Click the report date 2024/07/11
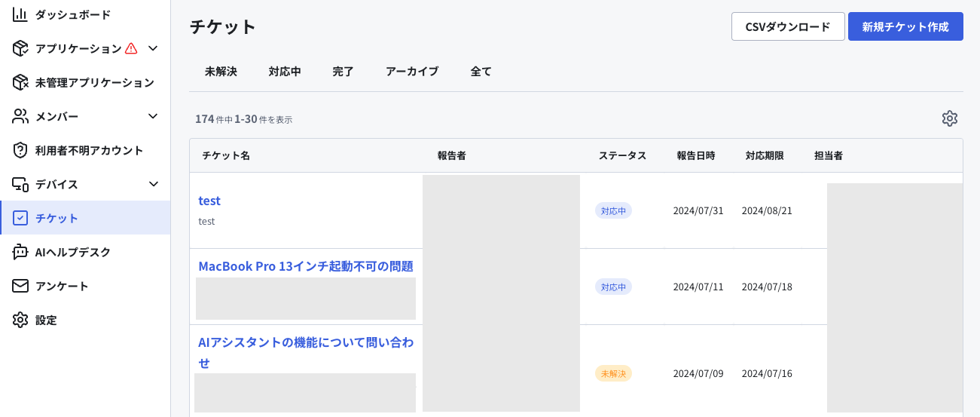Viewport: 980px width, 417px height. click(698, 287)
